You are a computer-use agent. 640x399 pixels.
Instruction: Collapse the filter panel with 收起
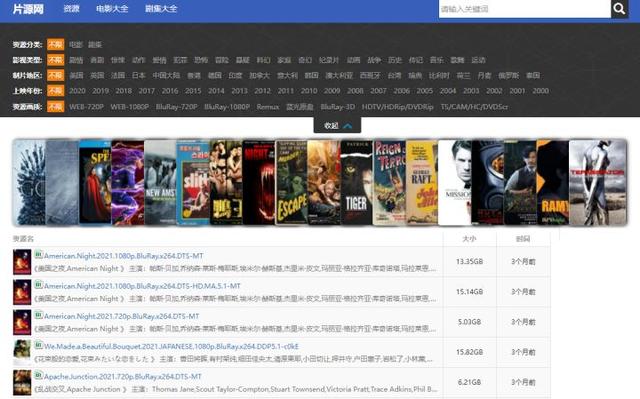pos(337,126)
